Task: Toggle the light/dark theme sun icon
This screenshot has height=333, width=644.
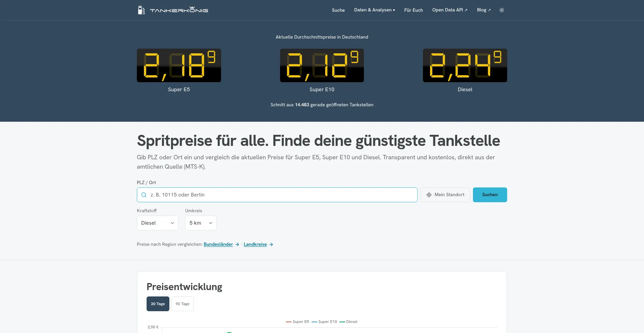Action: (502, 10)
